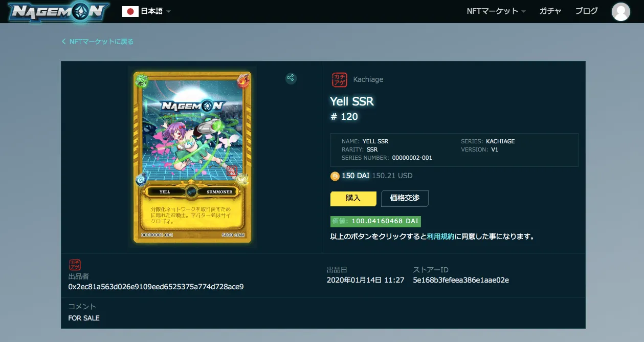This screenshot has height=342, width=644.
Task: Expand the NFTマーケット dropdown menu
Action: (496, 11)
